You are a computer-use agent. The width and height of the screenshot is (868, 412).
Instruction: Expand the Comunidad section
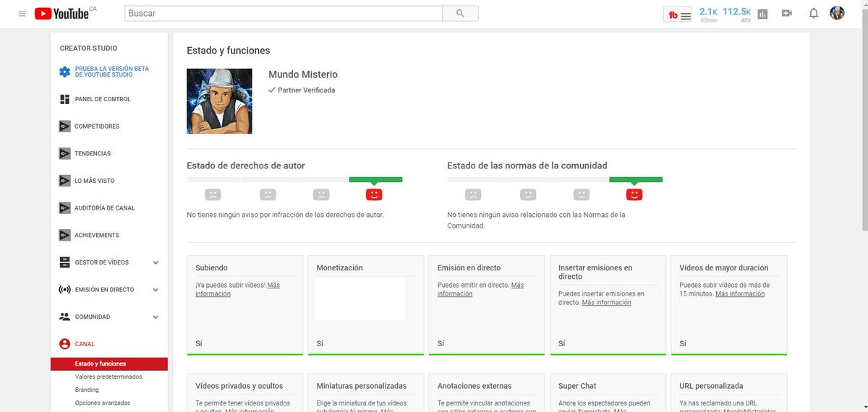[x=156, y=317]
